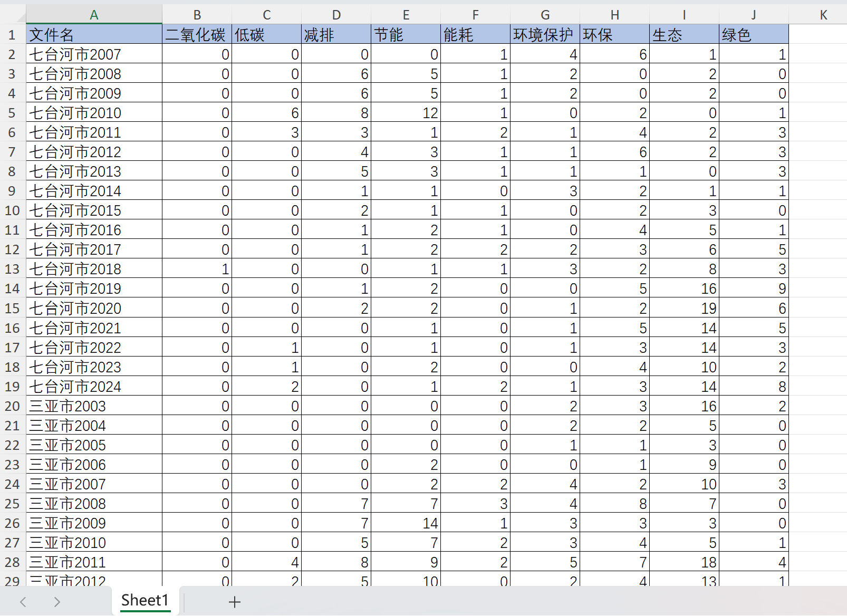Click 节能 value 12 for 七台河市2010
Screen dimensions: 847x616
(406, 113)
